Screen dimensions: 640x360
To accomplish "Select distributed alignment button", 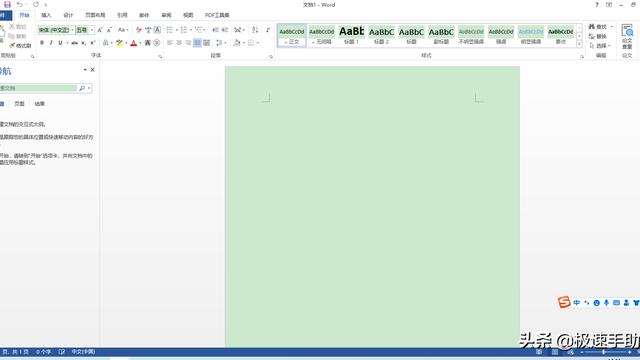I will (x=207, y=43).
